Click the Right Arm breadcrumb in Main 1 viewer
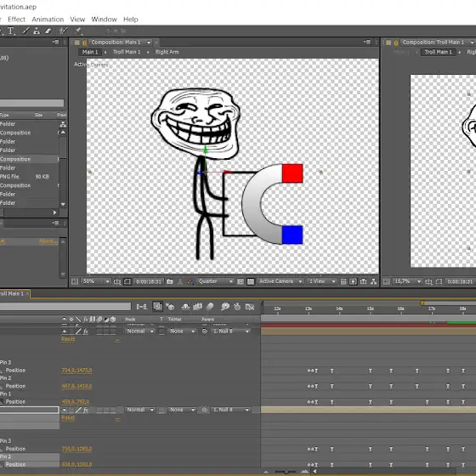Viewport: 476px width, 476px height. [x=167, y=52]
